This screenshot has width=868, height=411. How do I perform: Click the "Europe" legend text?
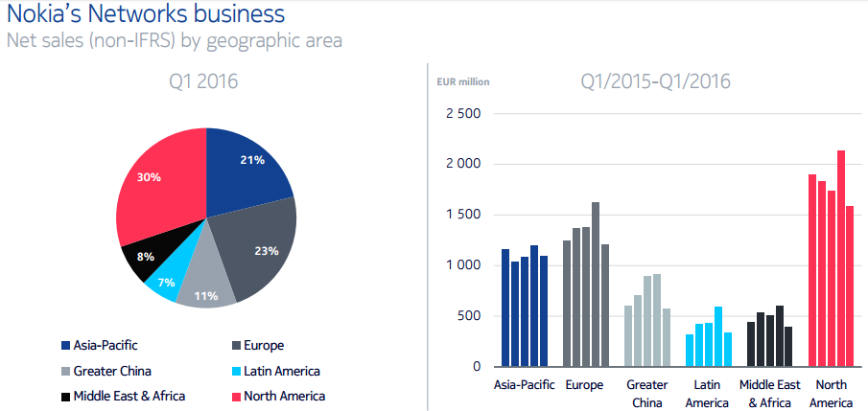[x=264, y=346]
